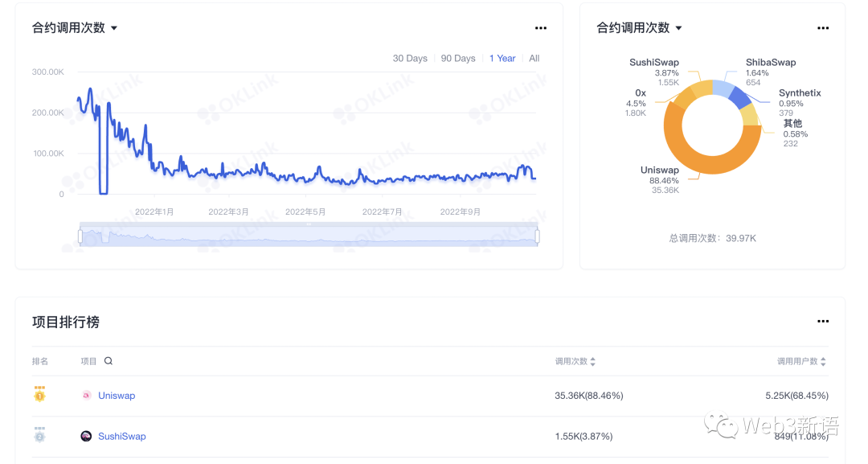Click the 35.36K(88.46%) cell in Uniswap row
This screenshot has height=464, width=868.
coord(589,396)
